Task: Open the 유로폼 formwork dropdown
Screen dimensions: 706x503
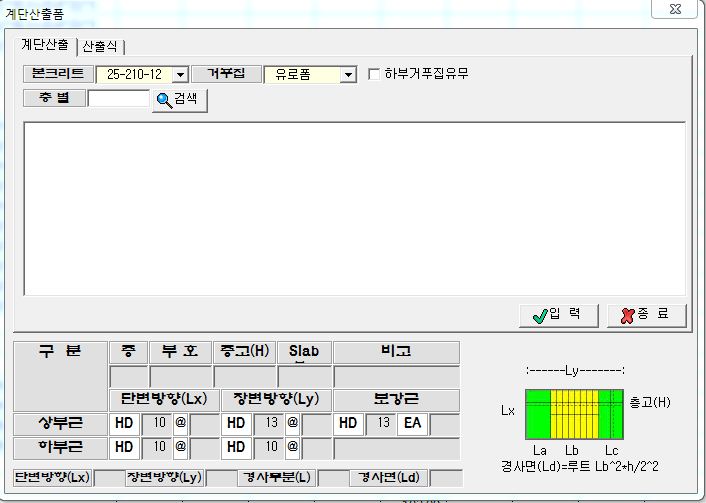Action: tap(348, 75)
